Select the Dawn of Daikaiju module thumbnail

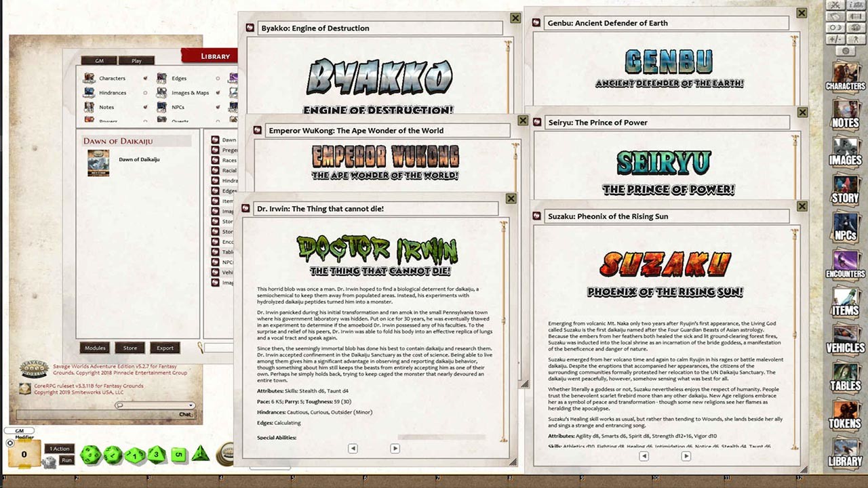point(98,163)
